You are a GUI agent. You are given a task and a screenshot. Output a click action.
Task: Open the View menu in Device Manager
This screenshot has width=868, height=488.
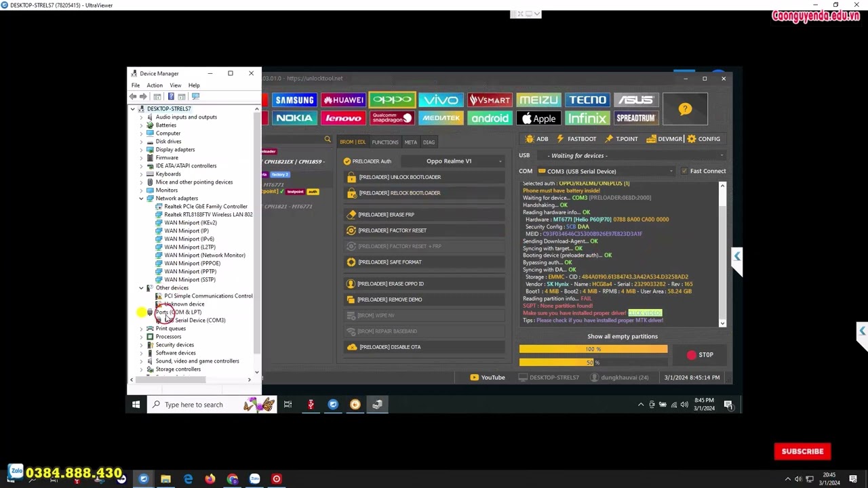(176, 85)
